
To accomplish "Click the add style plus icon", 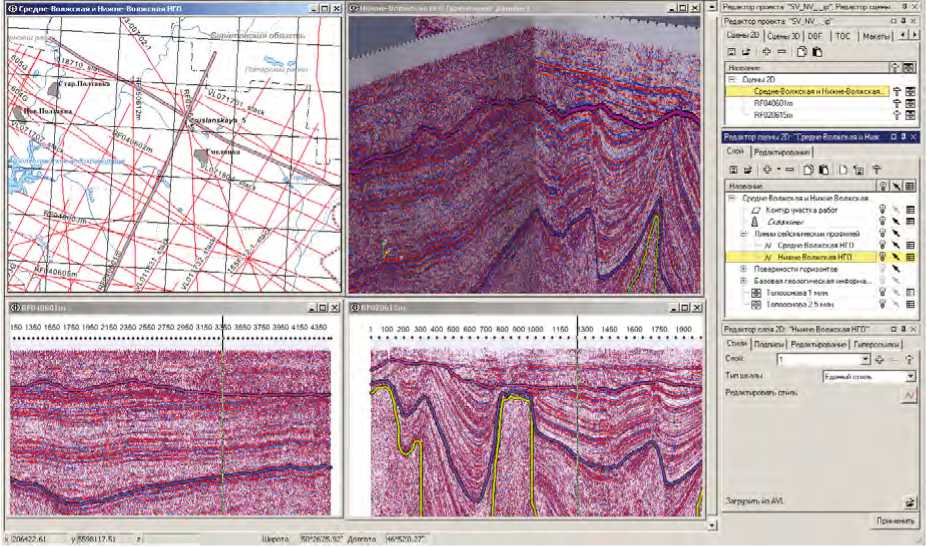I will coord(879,359).
